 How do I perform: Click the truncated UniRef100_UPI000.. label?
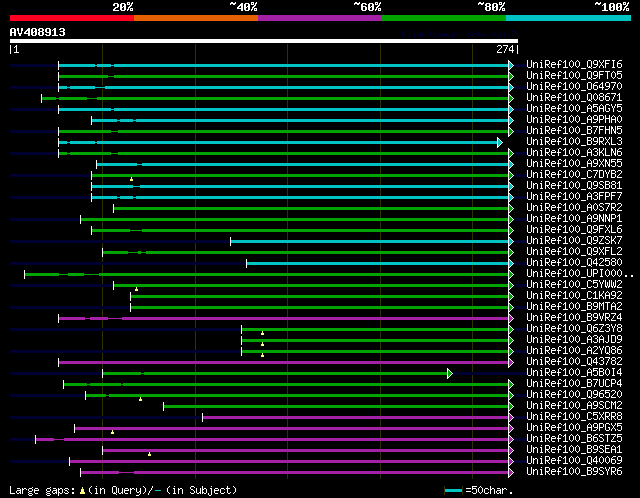coord(580,274)
